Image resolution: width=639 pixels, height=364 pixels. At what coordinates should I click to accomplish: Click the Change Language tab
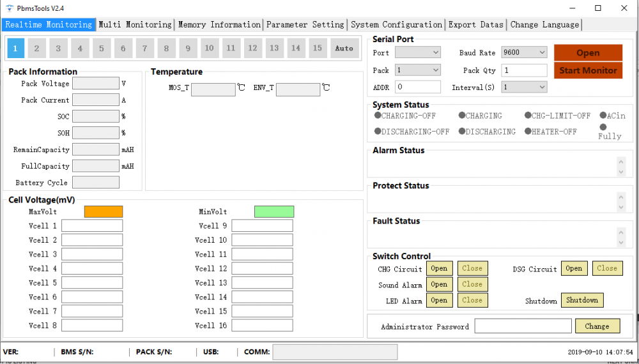click(x=544, y=25)
